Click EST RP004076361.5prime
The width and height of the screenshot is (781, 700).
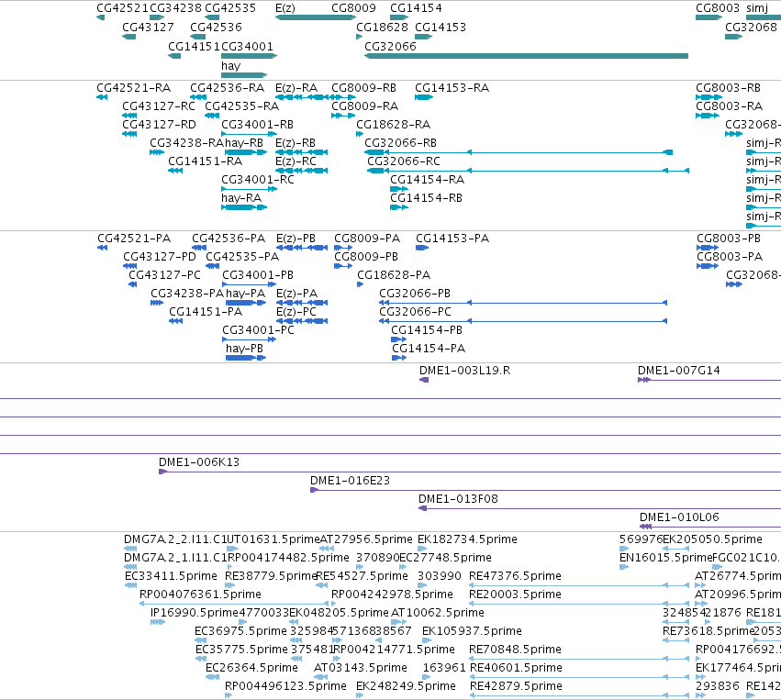click(200, 594)
